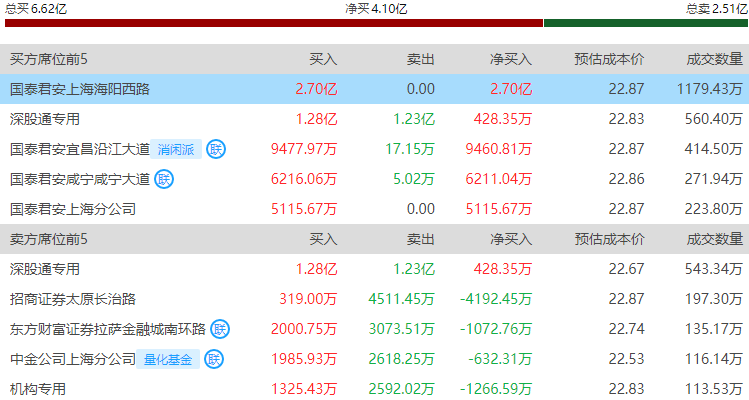This screenshot has width=749, height=400.
Task: Click 净买入 header in the buyer table
Action: (511, 59)
